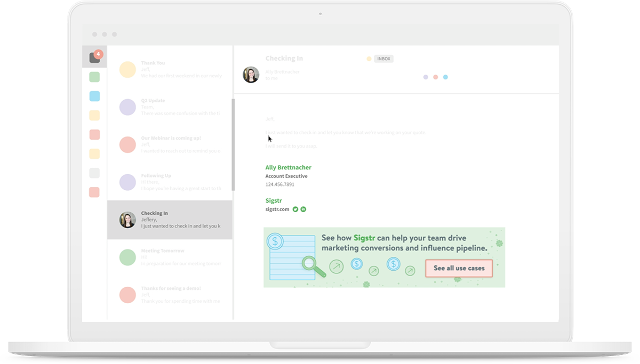Select the "Checking In" email in the list
The width and height of the screenshot is (640, 364).
pyautogui.click(x=170, y=220)
